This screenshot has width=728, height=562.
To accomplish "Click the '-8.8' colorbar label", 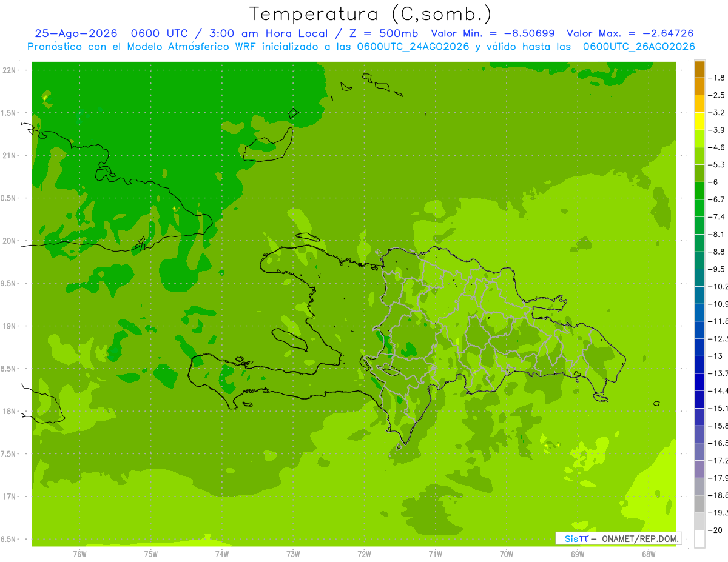I will pos(717,252).
